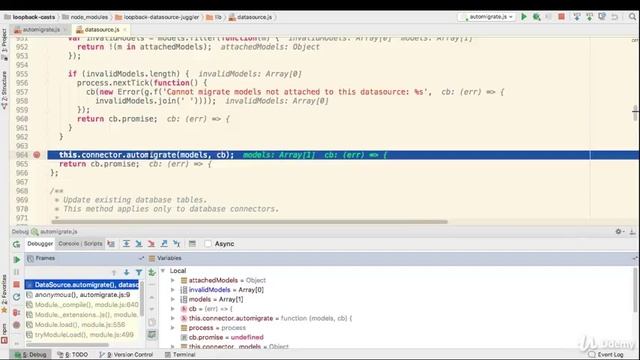Open the Event Log
Screen dimensions: 640x360
pyautogui.click(x=606, y=355)
